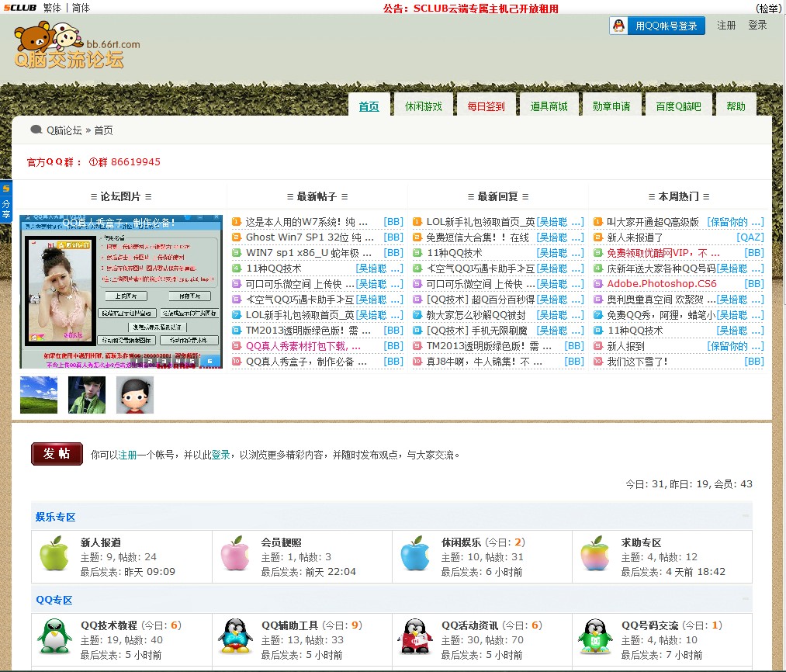The width and height of the screenshot is (786, 672).
Task: Open 叫大家开通超Q高级版 hot post
Action: pos(653,222)
